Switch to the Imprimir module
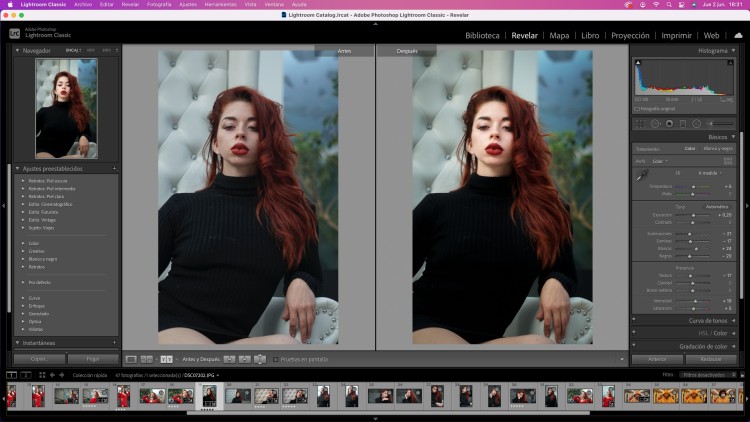750x422 pixels. coord(676,35)
